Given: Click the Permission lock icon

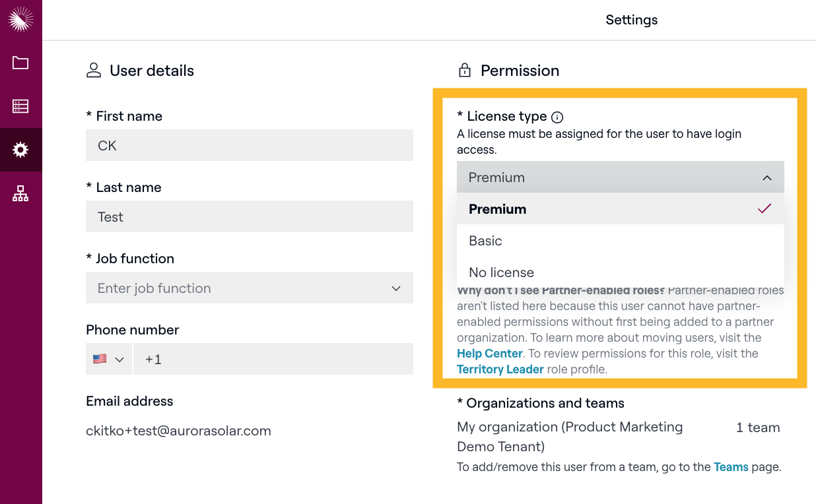Looking at the screenshot, I should pyautogui.click(x=465, y=71).
